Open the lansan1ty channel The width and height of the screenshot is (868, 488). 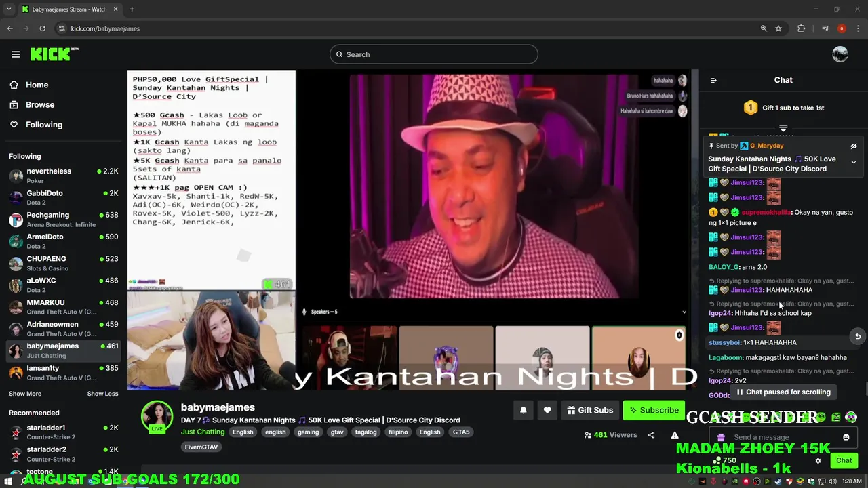click(x=64, y=372)
